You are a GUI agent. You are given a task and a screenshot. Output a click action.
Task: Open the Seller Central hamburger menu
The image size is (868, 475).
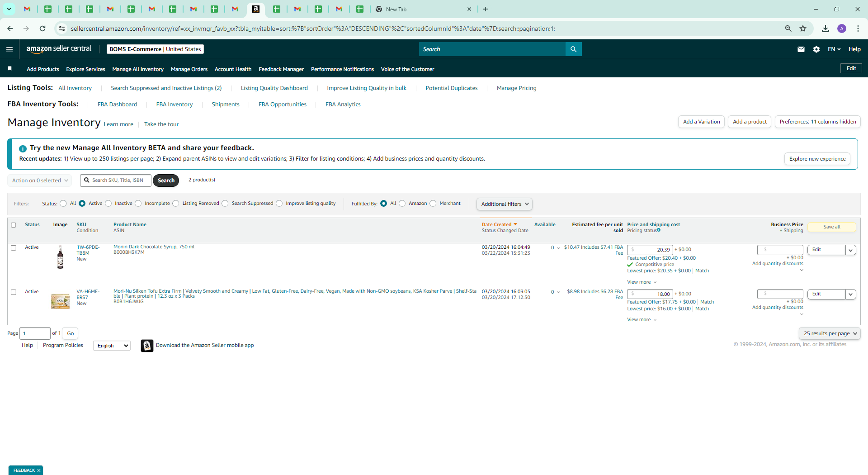coord(9,49)
